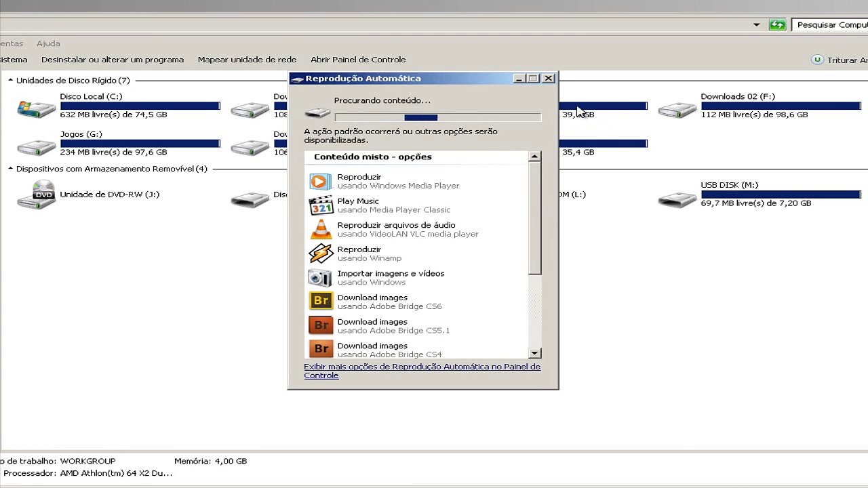
Task: Click the Pesquisar Computador search field
Action: tap(829, 25)
